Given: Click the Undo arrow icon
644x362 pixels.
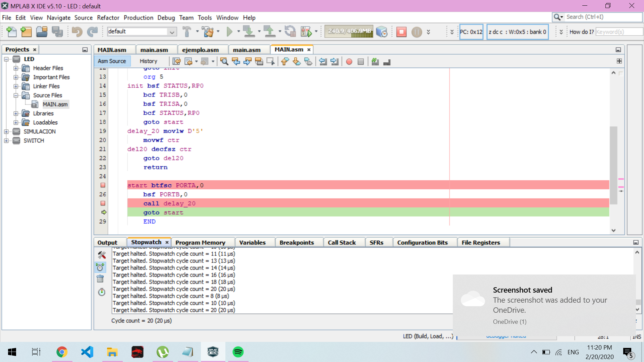Looking at the screenshot, I should pyautogui.click(x=77, y=32).
